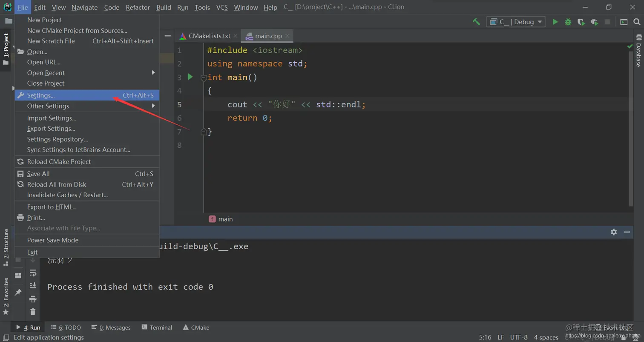Choose Exit in the File menu

click(87, 252)
